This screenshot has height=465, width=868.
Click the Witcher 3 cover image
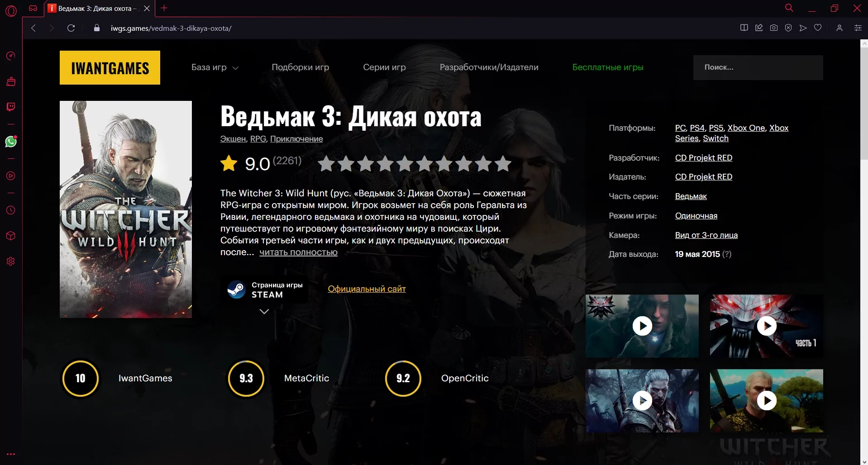pos(126,209)
